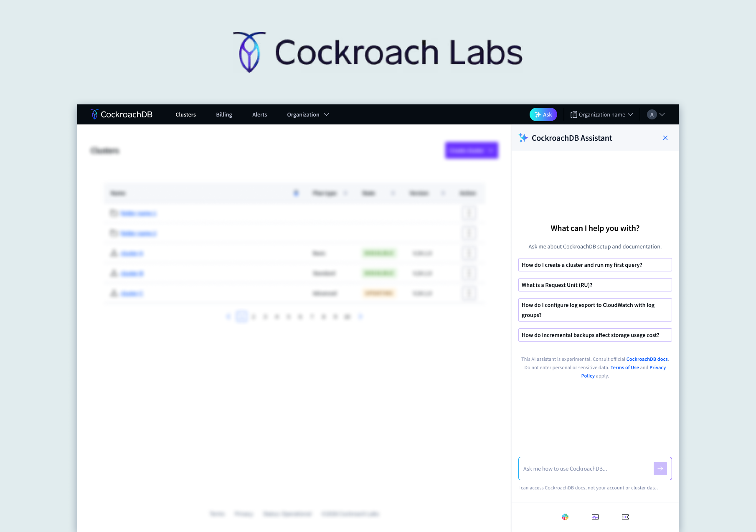
Task: Click the CockroachDB Assistant sparkle icon
Action: click(523, 138)
